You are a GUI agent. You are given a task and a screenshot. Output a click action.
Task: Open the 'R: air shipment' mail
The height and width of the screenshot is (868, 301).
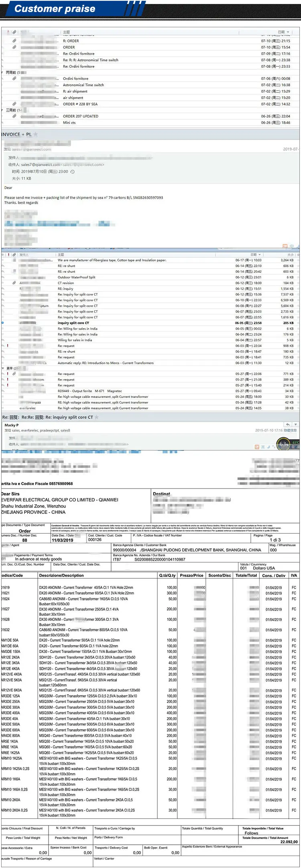(x=75, y=91)
